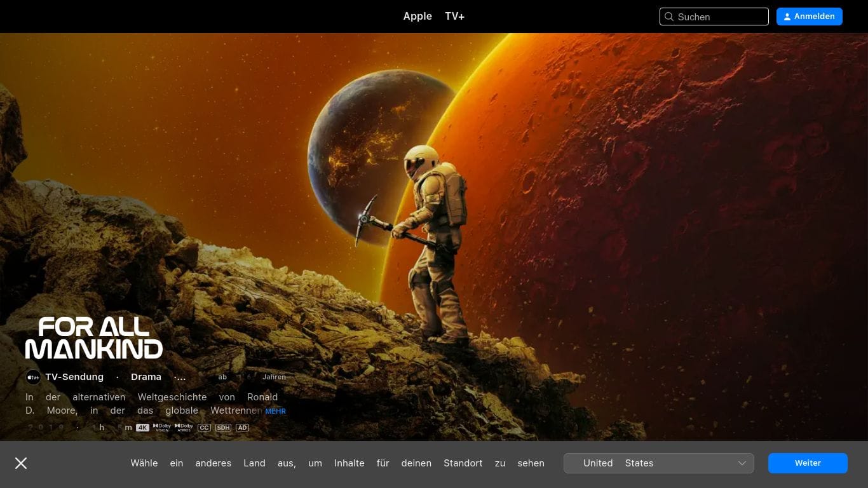Click the chevron arrow in country selector
The image size is (868, 488).
(x=742, y=463)
